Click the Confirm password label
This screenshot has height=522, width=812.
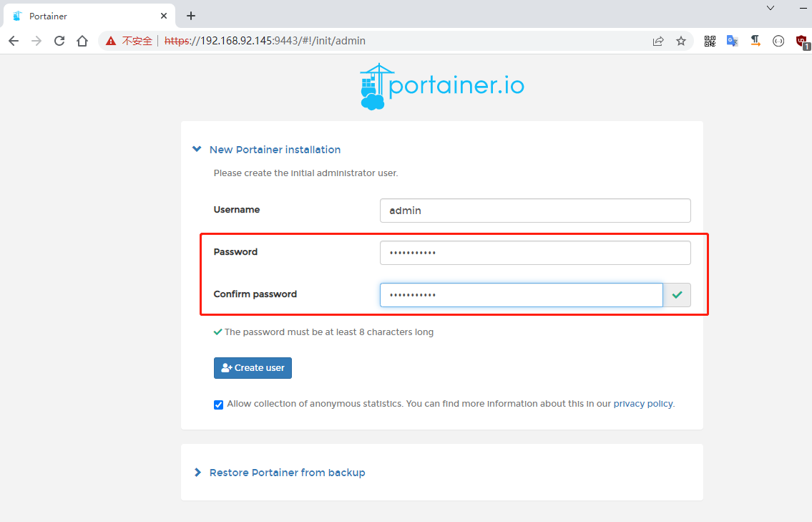(x=255, y=294)
